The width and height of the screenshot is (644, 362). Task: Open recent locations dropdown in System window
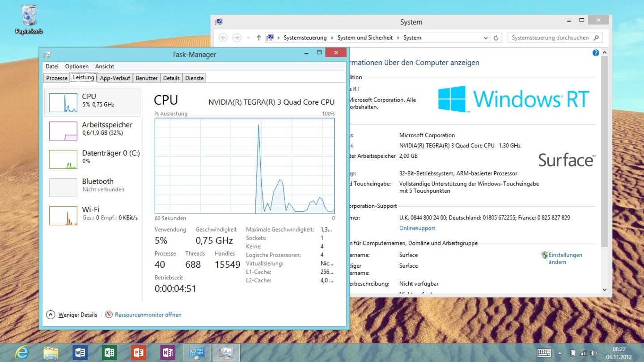(x=248, y=38)
